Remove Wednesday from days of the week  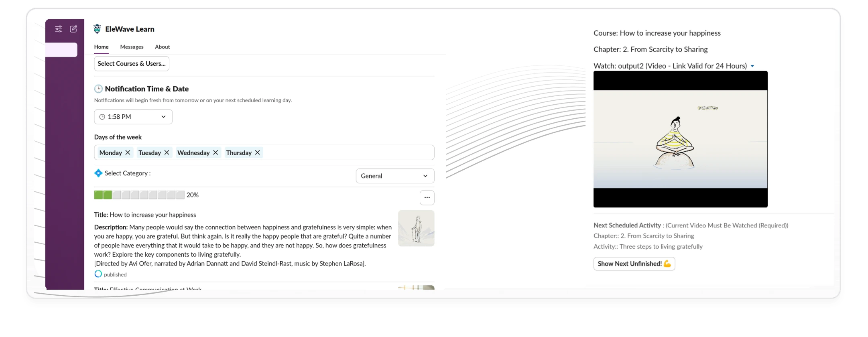(215, 152)
